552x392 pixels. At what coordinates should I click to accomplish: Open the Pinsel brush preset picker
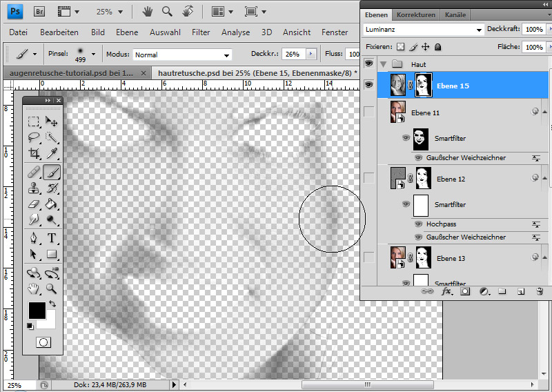point(93,55)
